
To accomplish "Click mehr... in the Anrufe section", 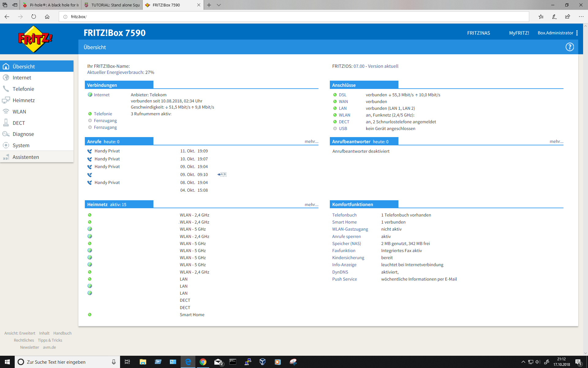I will click(311, 141).
